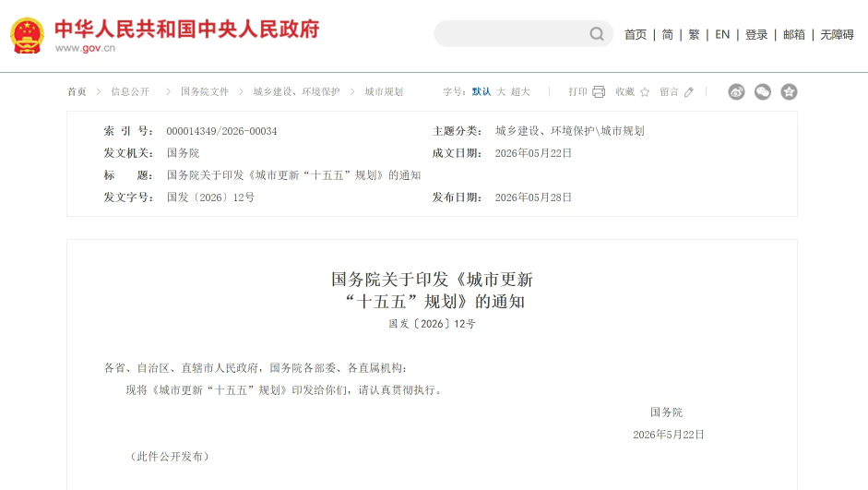Image resolution: width=868 pixels, height=490 pixels.
Task: Click the 国发〔2026〕12号 subtitle under the heading
Action: [x=433, y=324]
